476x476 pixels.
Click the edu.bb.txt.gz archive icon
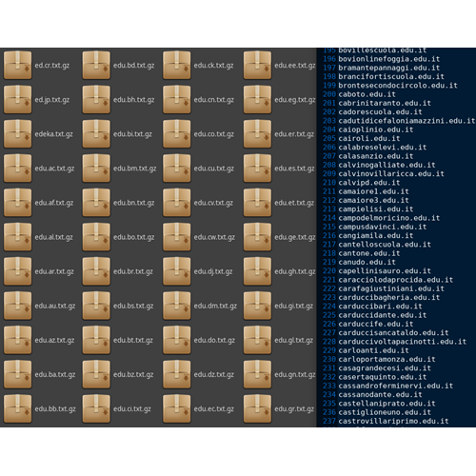point(17,408)
